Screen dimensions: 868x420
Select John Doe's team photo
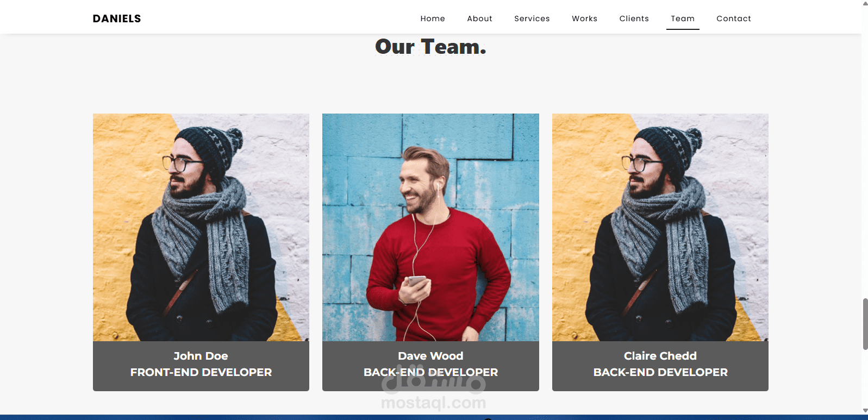pos(201,227)
